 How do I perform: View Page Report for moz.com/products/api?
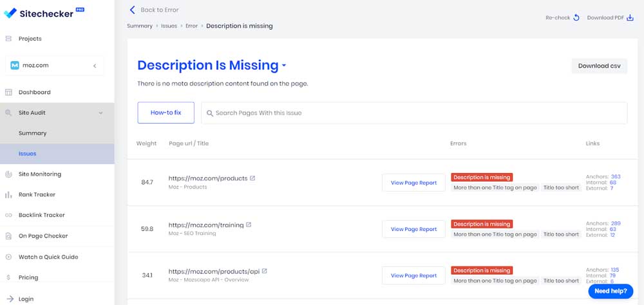pos(413,275)
